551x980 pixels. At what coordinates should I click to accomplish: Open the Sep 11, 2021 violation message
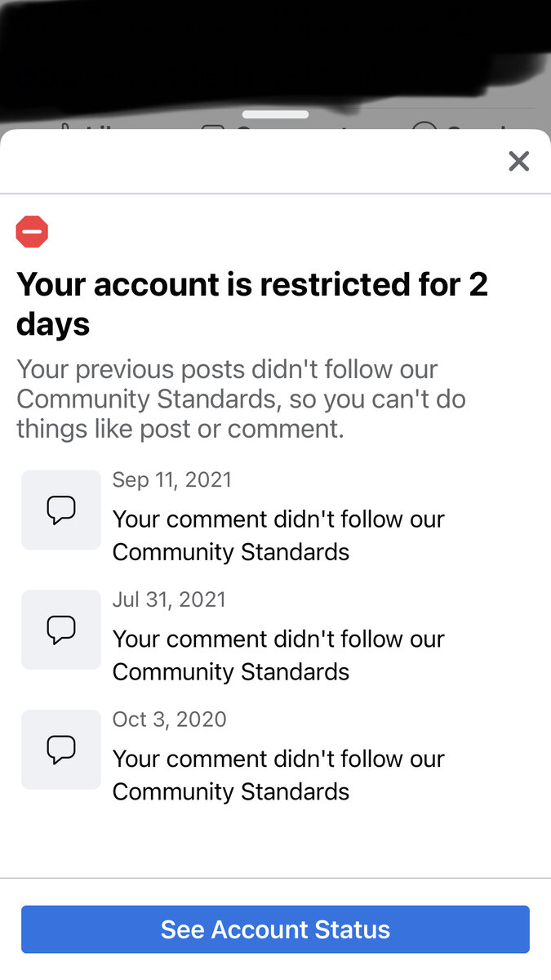coord(278,535)
